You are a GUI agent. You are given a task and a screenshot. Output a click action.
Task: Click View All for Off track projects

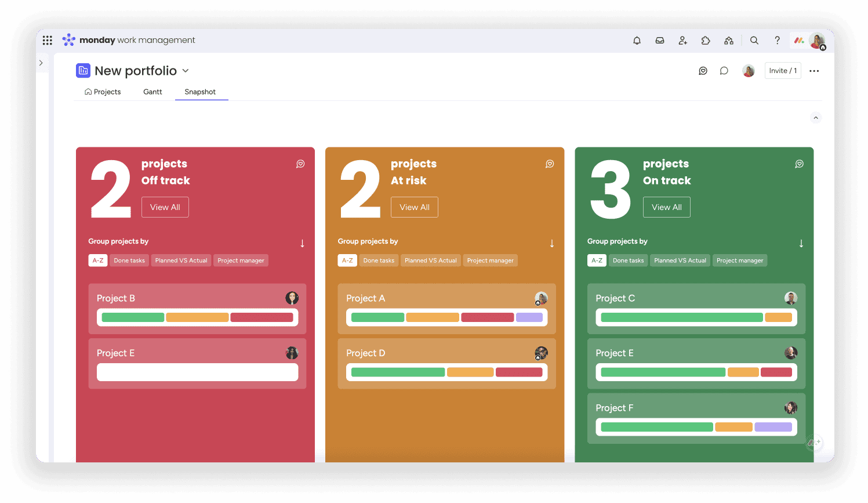click(165, 207)
